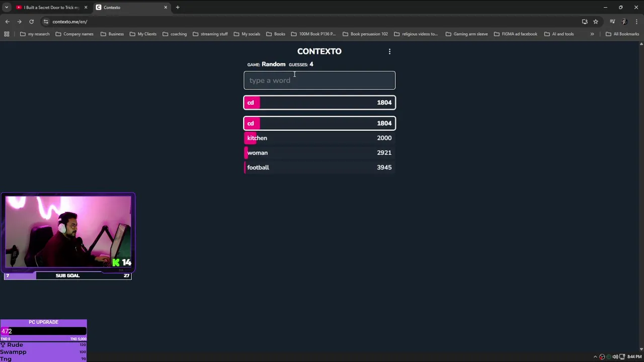Open '100M Book P136 P...' bookmark folder
The width and height of the screenshot is (644, 362).
pos(313,34)
